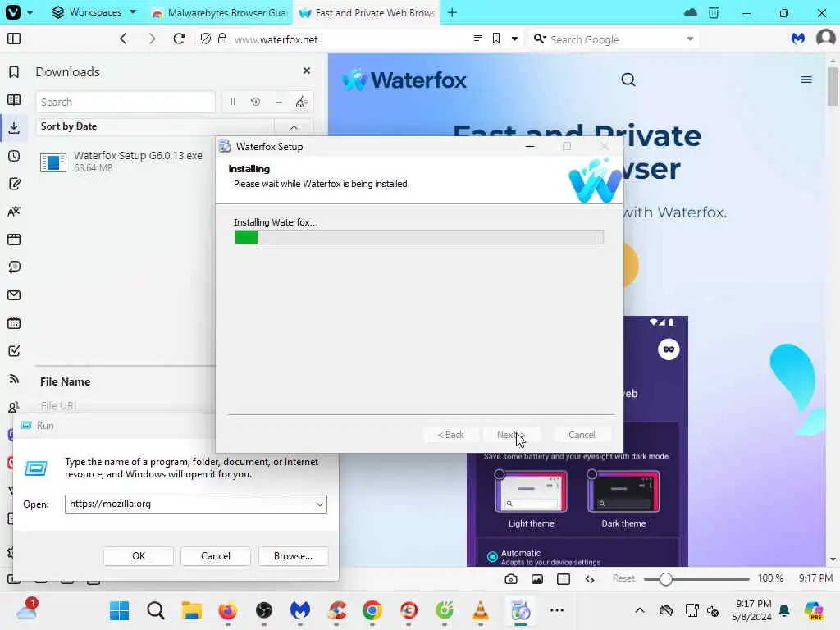Image resolution: width=840 pixels, height=630 pixels.
Task: Open Bookmarks panel in sidebar
Action: point(14,72)
